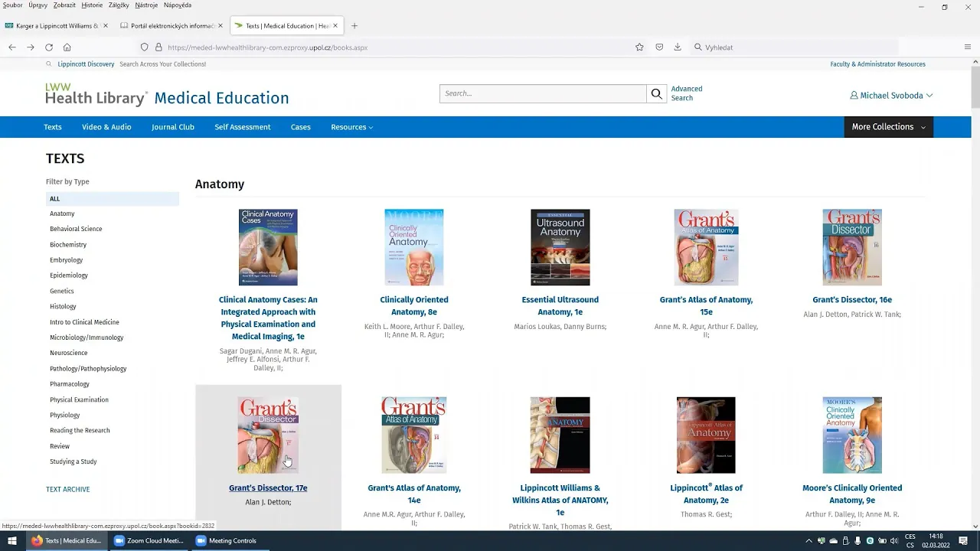
Task: Open Windows Start menu
Action: pyautogui.click(x=12, y=540)
